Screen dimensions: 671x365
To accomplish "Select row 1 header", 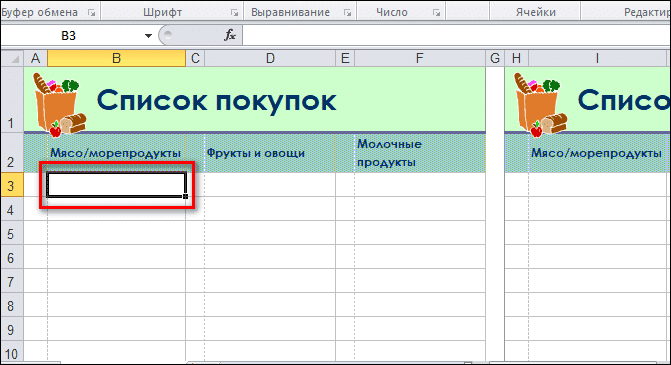I will 12,99.
